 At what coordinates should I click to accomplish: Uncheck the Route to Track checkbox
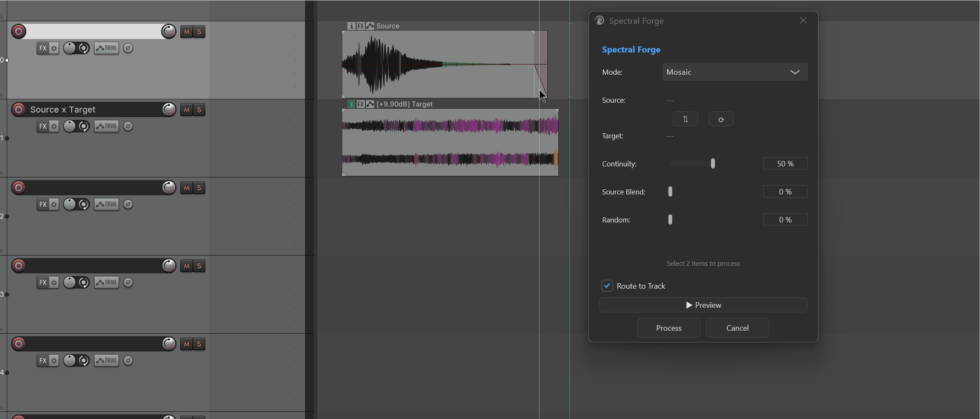[x=607, y=286]
